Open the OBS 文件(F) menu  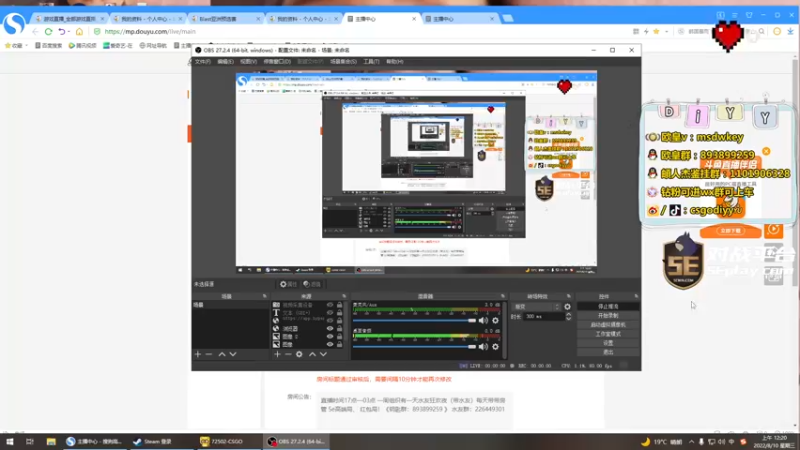coord(203,62)
